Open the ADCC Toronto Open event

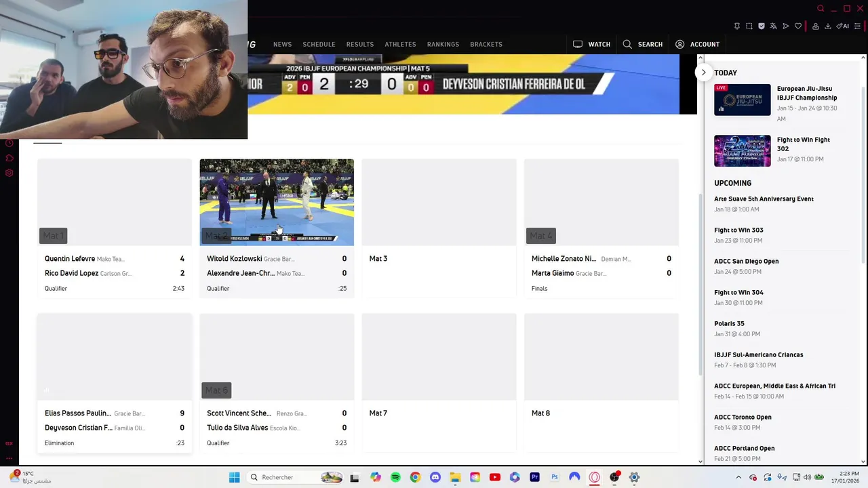point(743,417)
